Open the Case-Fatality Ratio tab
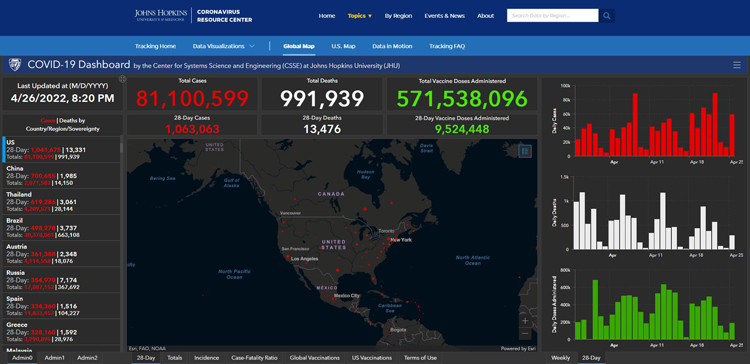Screen dimensions: 750x364 tap(254, 358)
